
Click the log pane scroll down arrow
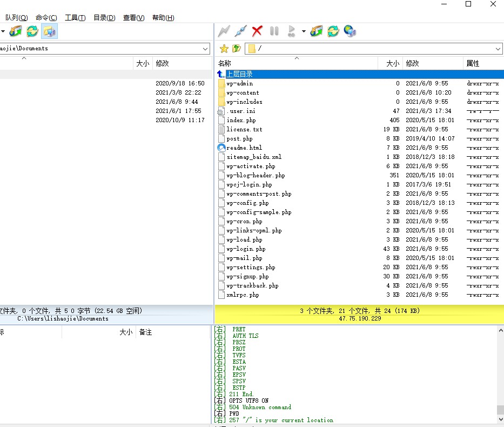pos(500,419)
